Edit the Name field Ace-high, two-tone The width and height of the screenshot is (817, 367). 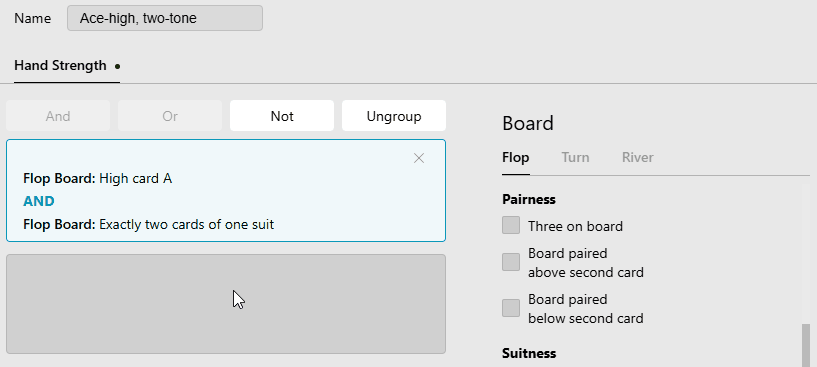pos(165,18)
